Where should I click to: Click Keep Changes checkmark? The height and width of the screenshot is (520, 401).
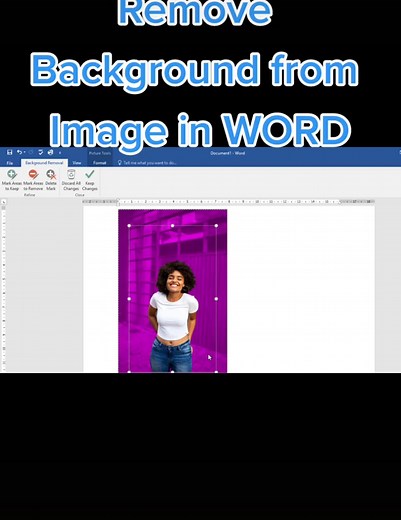(90, 180)
